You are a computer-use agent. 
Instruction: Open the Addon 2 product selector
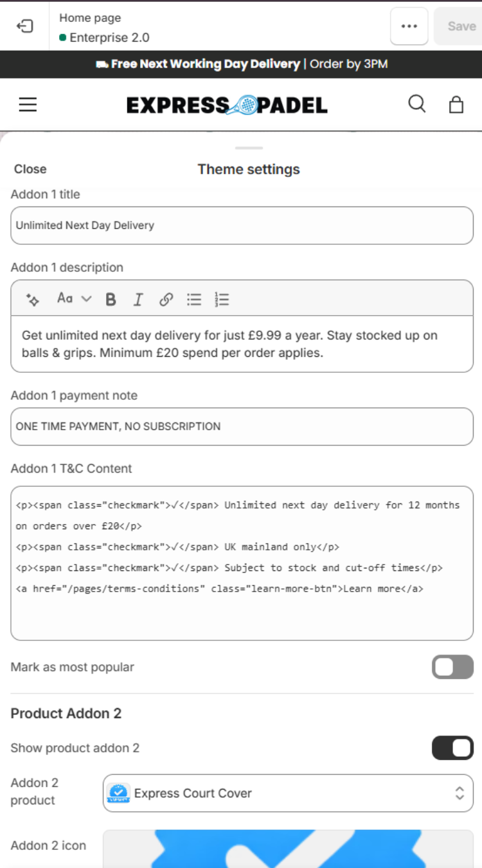(288, 793)
